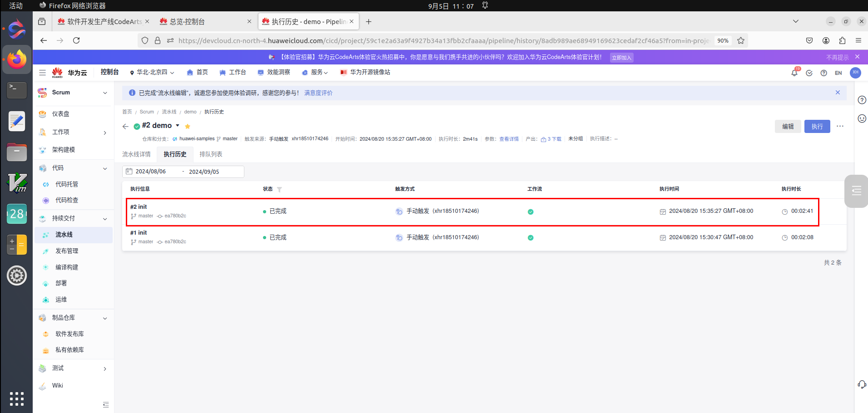The image size is (868, 413).
Task: Click the workflow success check icon for #1 init
Action: point(531,237)
